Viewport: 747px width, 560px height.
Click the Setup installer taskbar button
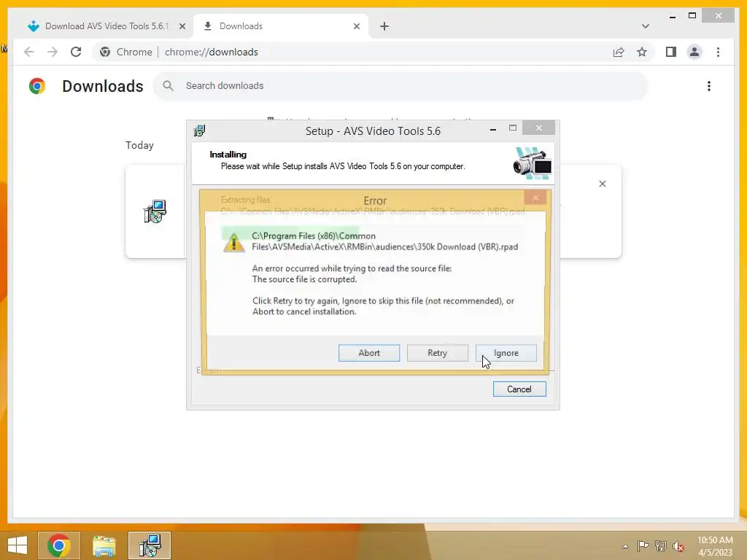coord(149,545)
